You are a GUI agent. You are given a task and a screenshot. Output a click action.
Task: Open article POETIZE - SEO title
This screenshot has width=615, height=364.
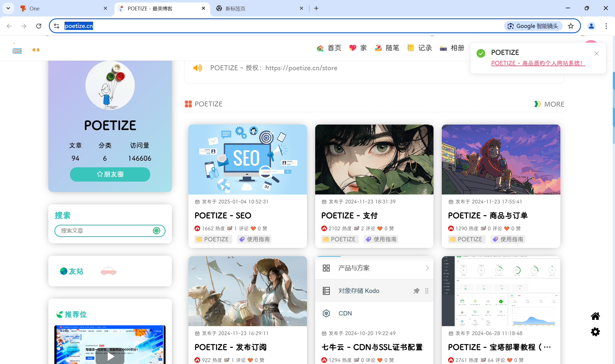pos(223,216)
